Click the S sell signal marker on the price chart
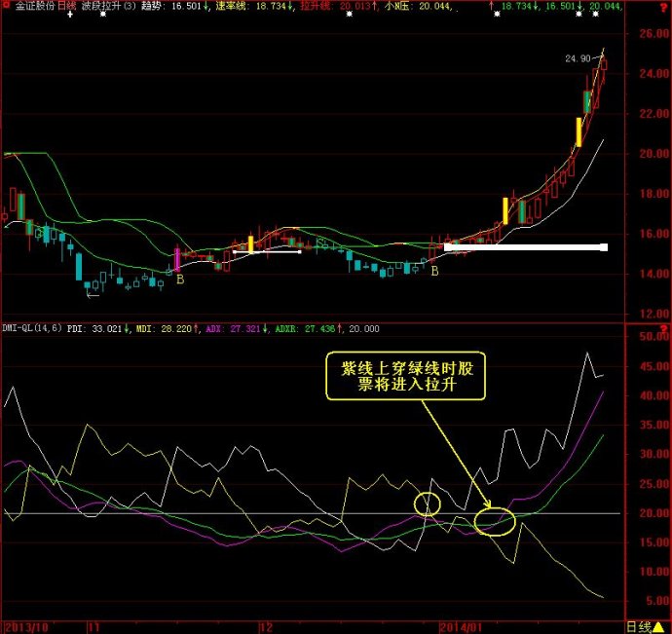Image resolution: width=672 pixels, height=634 pixels. coord(319,242)
